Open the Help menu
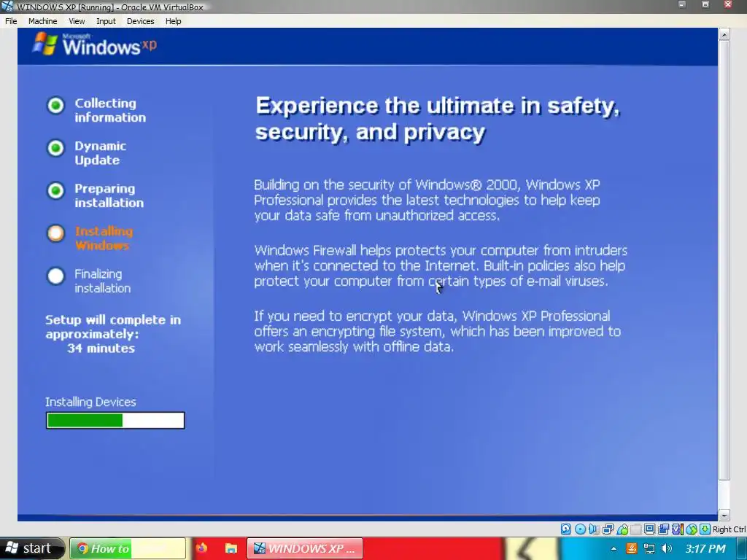The height and width of the screenshot is (560, 747). pyautogui.click(x=174, y=21)
